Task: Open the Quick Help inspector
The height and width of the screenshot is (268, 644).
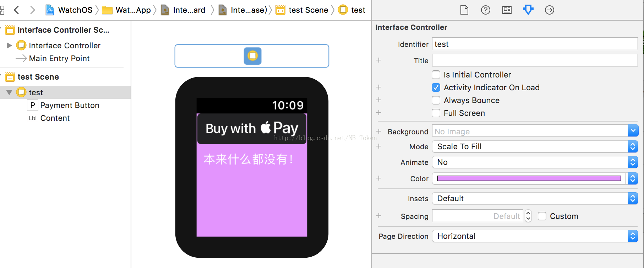Action: 485,10
